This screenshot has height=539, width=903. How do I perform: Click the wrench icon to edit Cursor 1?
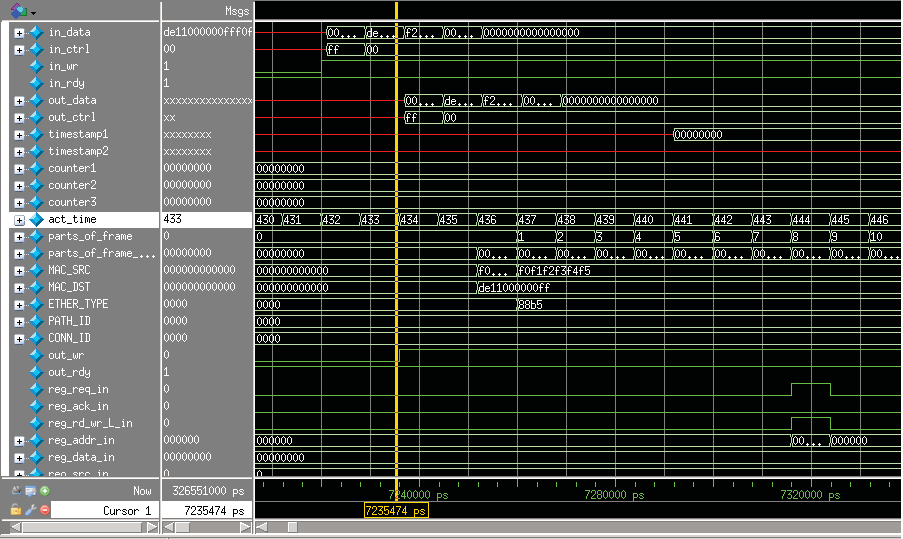pos(31,510)
